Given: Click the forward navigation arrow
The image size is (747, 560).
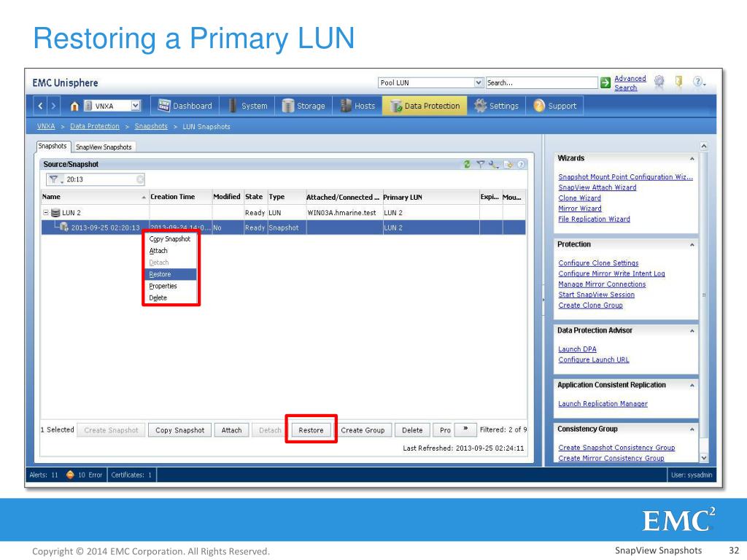Looking at the screenshot, I should 53,106.
